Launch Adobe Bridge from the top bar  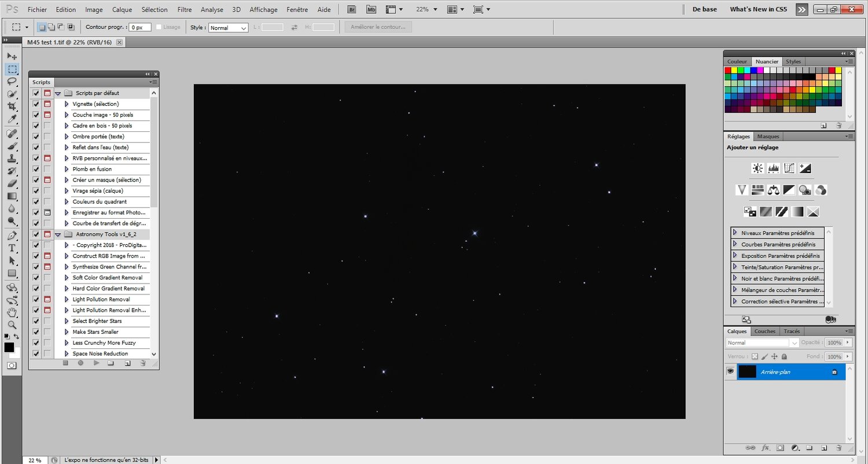352,9
